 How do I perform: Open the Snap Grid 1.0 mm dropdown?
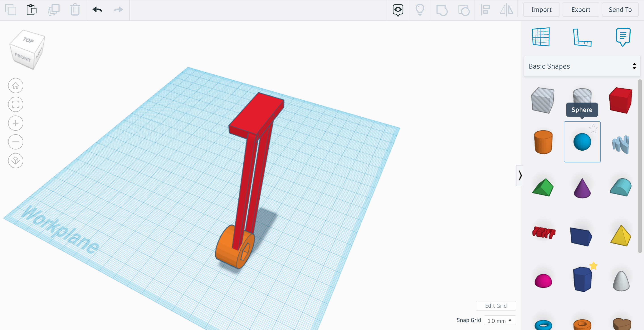pyautogui.click(x=500, y=321)
